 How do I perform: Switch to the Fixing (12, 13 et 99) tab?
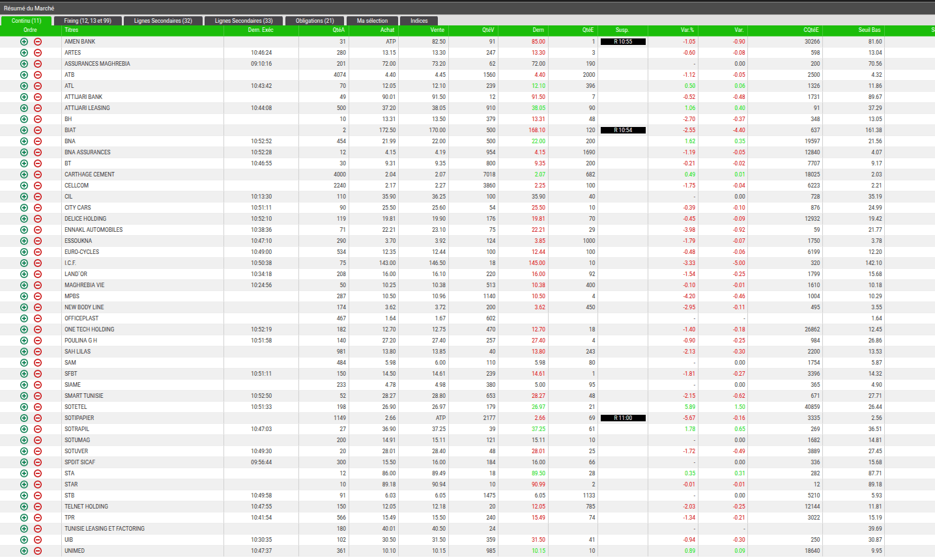tap(87, 21)
